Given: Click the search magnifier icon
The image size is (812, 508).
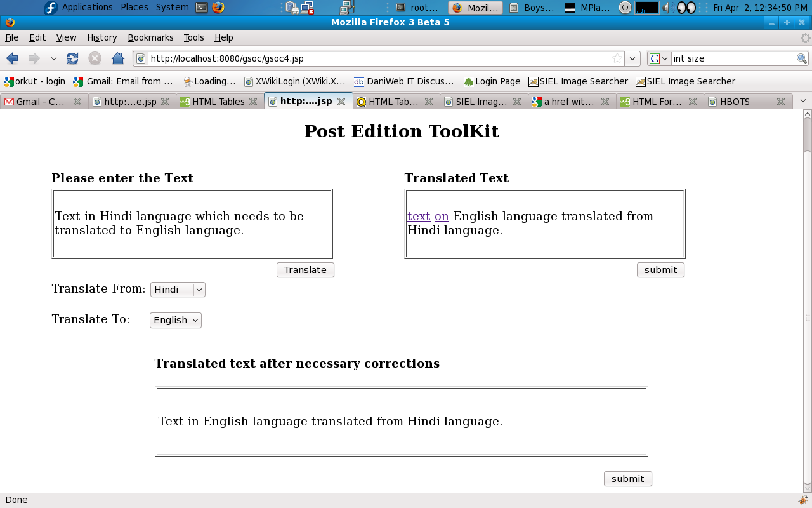Looking at the screenshot, I should [x=802, y=58].
